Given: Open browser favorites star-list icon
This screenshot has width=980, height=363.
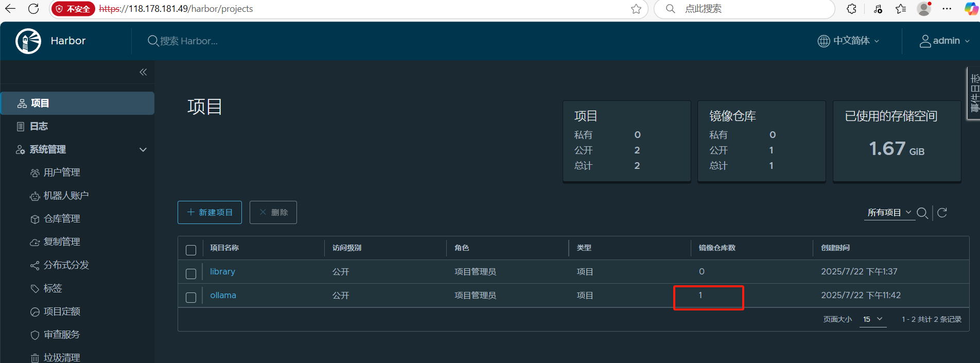Looking at the screenshot, I should pyautogui.click(x=901, y=9).
